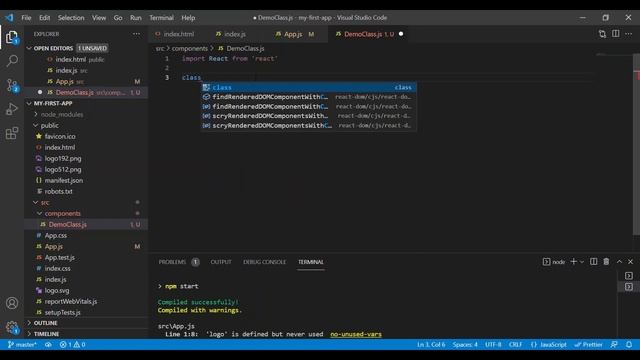The image size is (640, 360).
Task: Open the Run menu
Action: click(x=136, y=18)
